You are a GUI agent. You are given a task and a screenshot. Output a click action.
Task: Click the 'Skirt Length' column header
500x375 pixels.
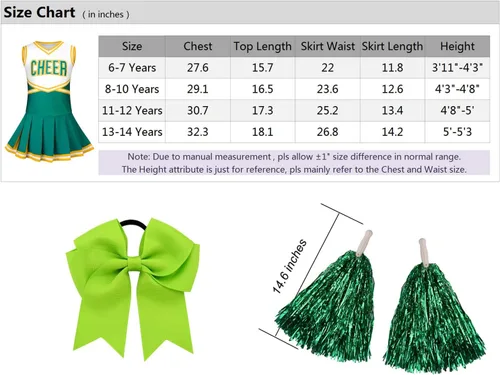(x=392, y=46)
